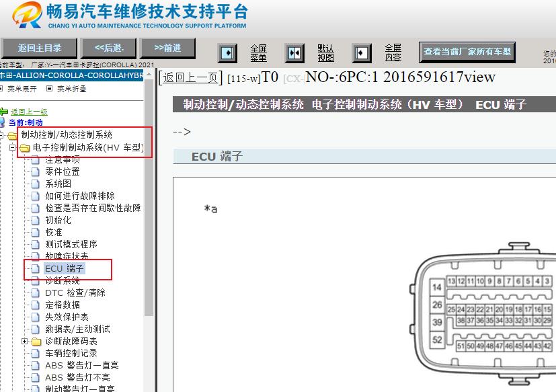Open the 定格数据 page
The width and height of the screenshot is (556, 392).
click(63, 305)
